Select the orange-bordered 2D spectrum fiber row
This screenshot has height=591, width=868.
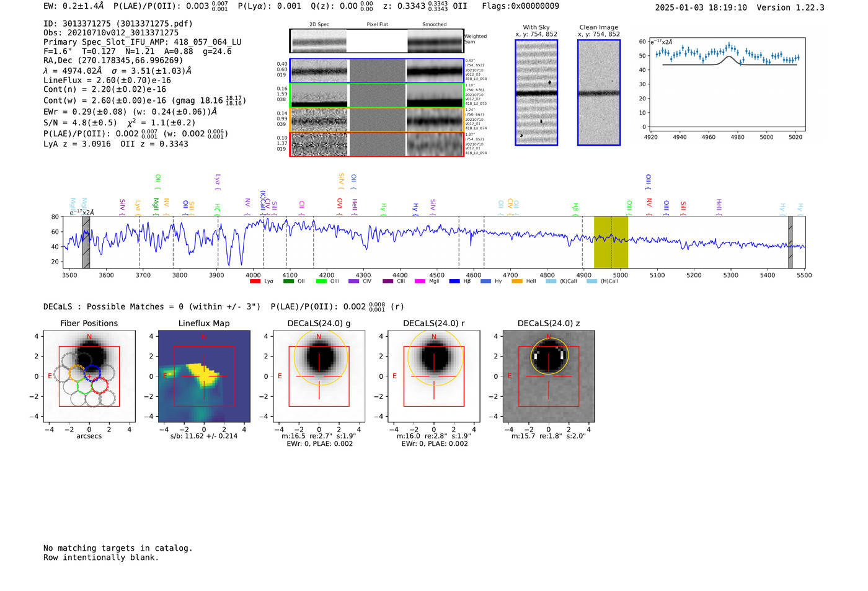coord(377,120)
